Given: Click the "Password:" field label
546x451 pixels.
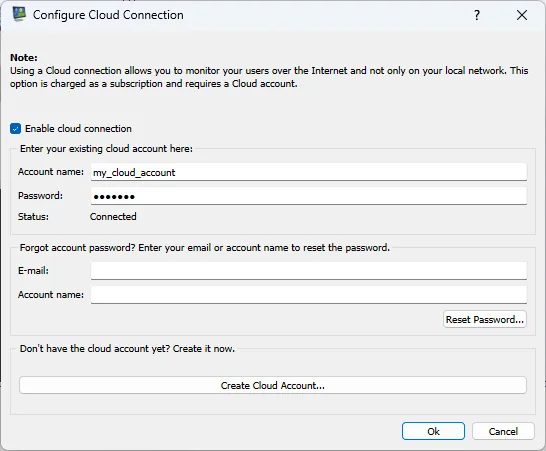Looking at the screenshot, I should click(40, 196).
